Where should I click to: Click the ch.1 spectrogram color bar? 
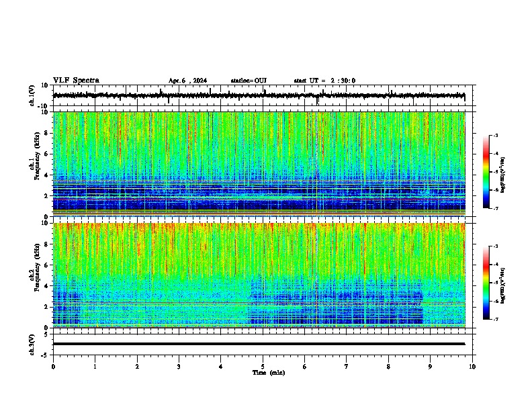486,172
